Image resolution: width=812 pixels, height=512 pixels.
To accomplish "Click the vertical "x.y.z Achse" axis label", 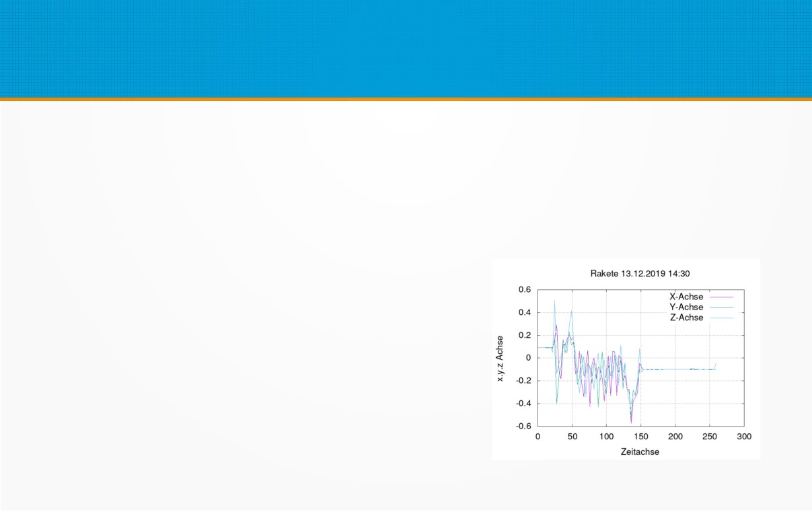I will tap(500, 359).
